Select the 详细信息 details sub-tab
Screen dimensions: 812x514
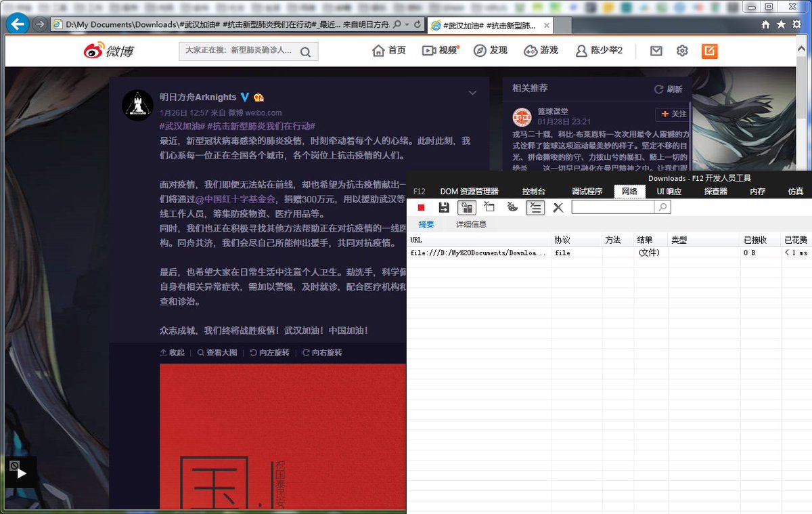click(x=471, y=225)
